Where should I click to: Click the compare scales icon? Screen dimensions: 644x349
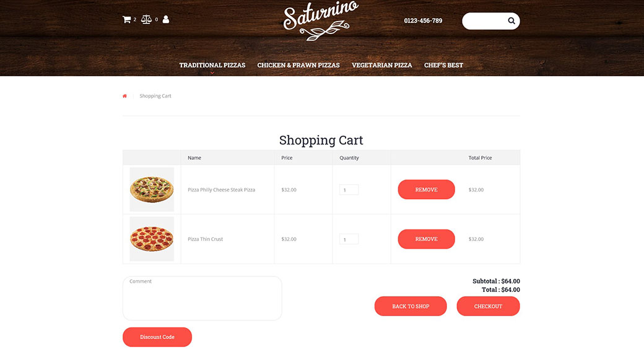click(146, 20)
